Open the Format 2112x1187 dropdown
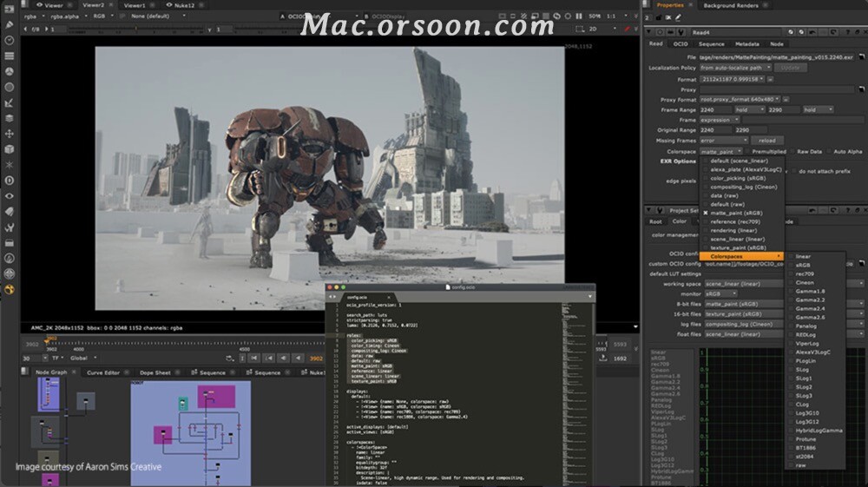 pyautogui.click(x=732, y=79)
